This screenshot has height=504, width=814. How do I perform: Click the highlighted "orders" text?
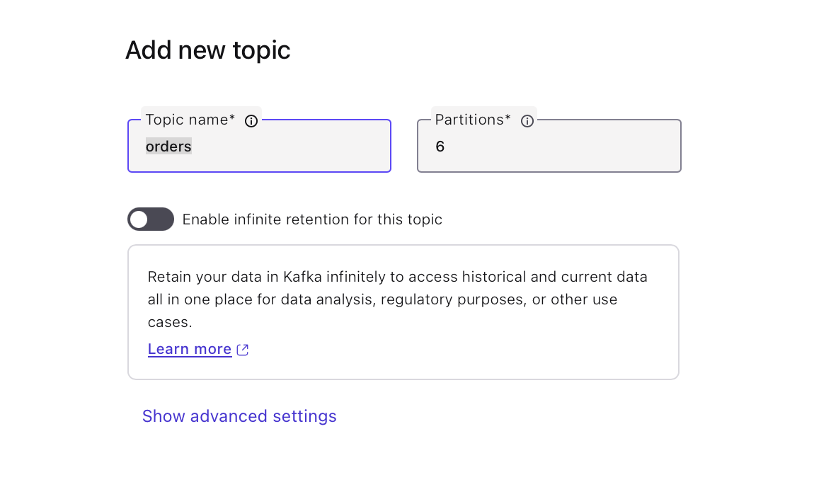168,147
